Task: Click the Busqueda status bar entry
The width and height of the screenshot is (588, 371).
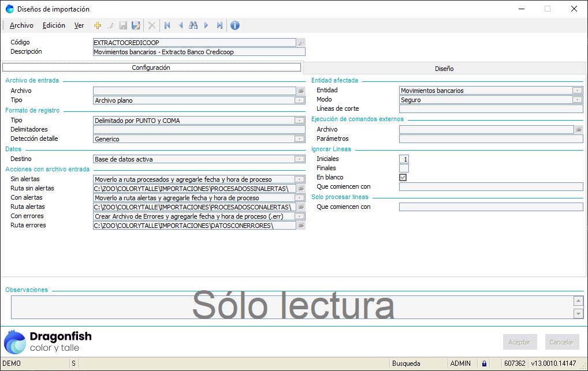Action: [406, 363]
